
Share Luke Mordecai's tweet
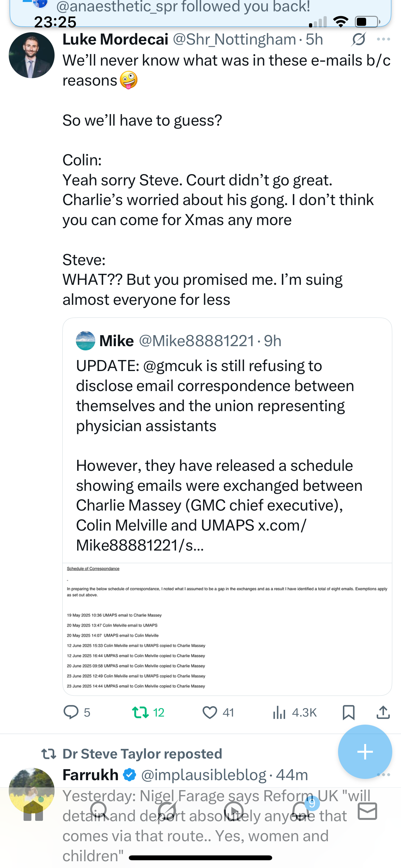(383, 712)
